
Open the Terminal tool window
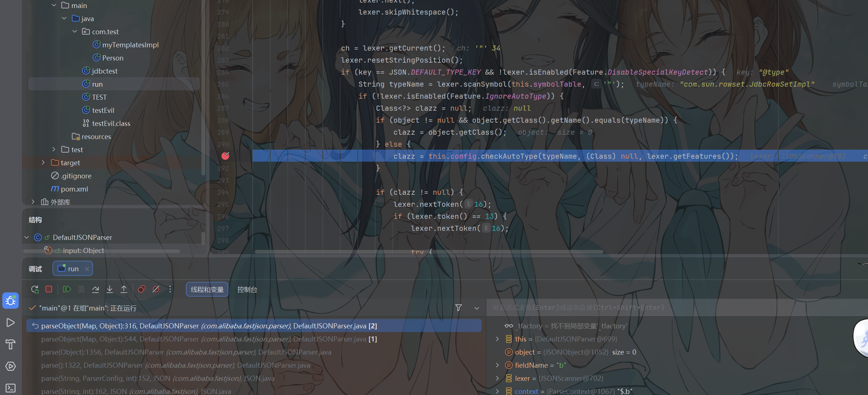pos(11,388)
